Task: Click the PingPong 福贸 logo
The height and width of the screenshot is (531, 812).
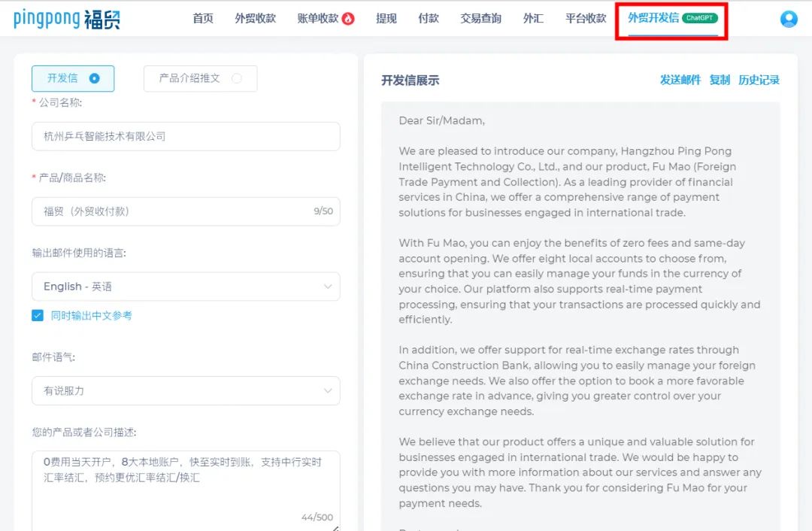Action: pyautogui.click(x=67, y=19)
